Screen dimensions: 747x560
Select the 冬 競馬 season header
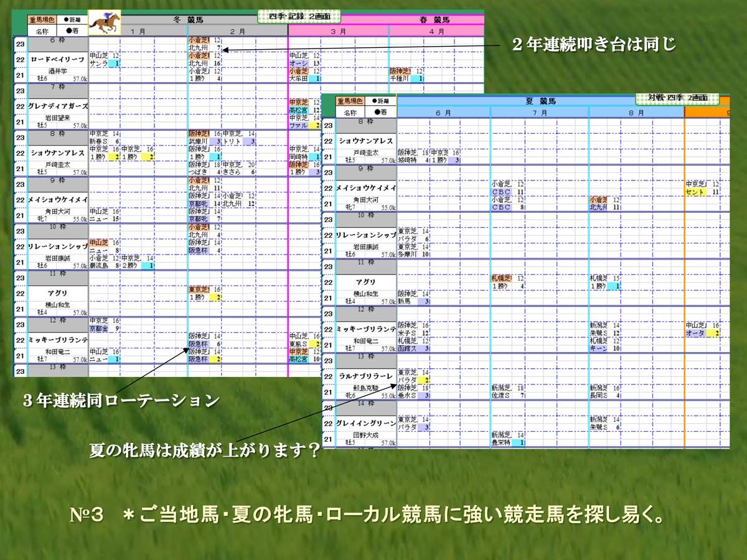[x=187, y=19]
